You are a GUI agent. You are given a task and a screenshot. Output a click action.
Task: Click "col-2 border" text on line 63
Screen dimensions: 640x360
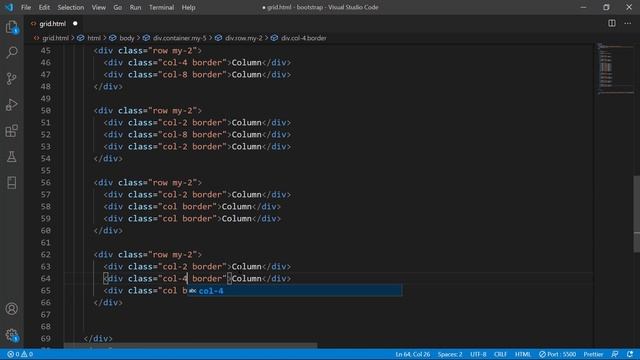pyautogui.click(x=192, y=267)
